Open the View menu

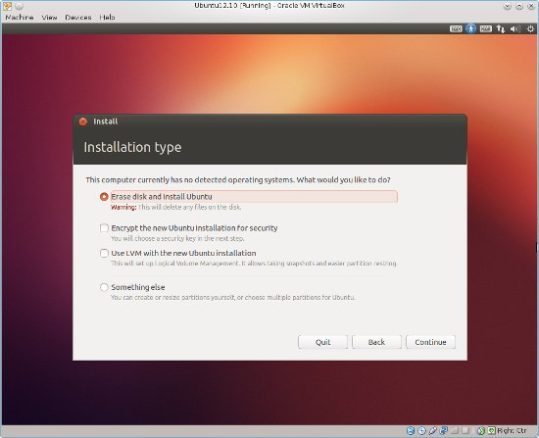[x=50, y=17]
